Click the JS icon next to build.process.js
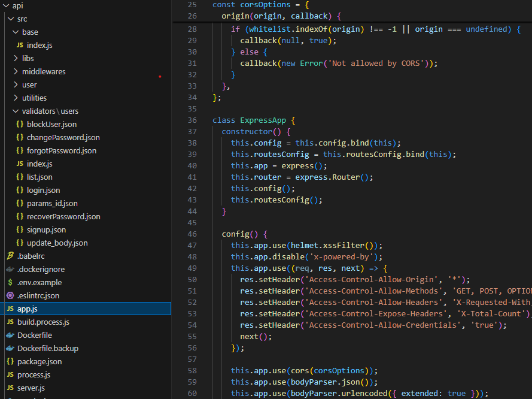The width and height of the screenshot is (532, 399). (x=10, y=322)
